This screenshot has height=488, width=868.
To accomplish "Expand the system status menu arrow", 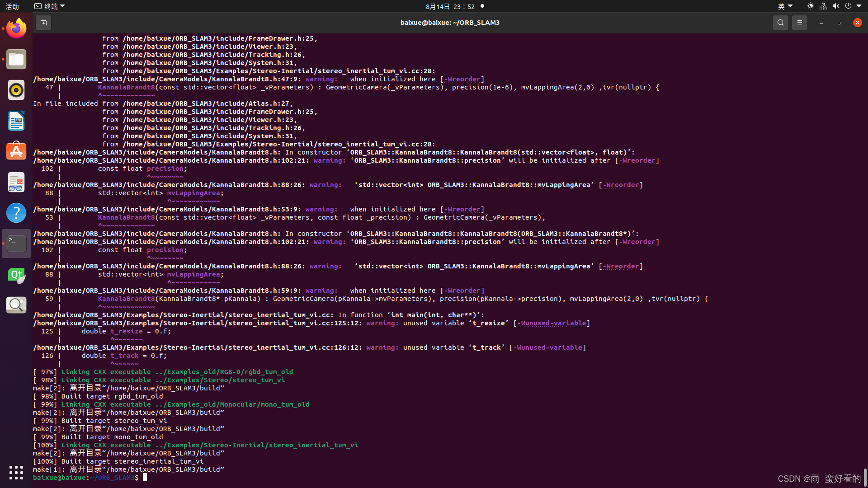I will coord(859,6).
